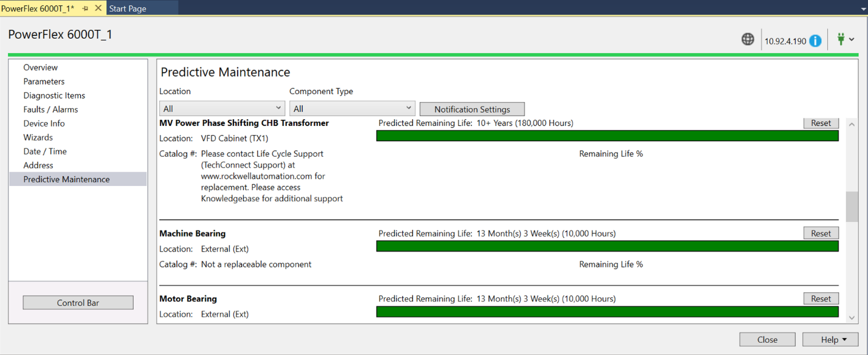Open Faults / Alarms page
This screenshot has height=355, width=868.
[x=50, y=109]
